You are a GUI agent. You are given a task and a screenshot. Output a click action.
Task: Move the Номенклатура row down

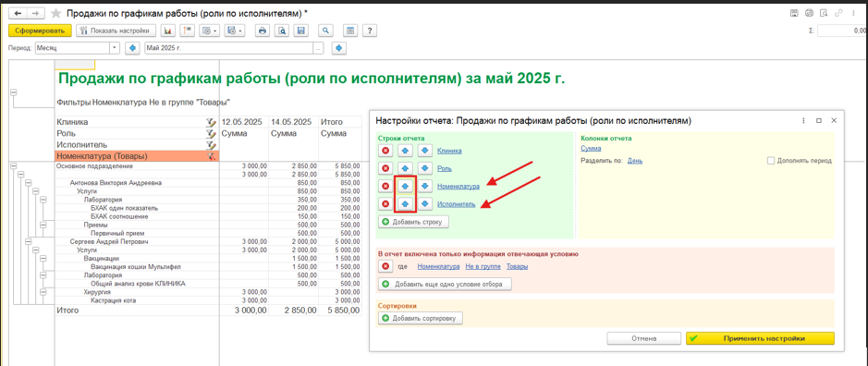[424, 186]
